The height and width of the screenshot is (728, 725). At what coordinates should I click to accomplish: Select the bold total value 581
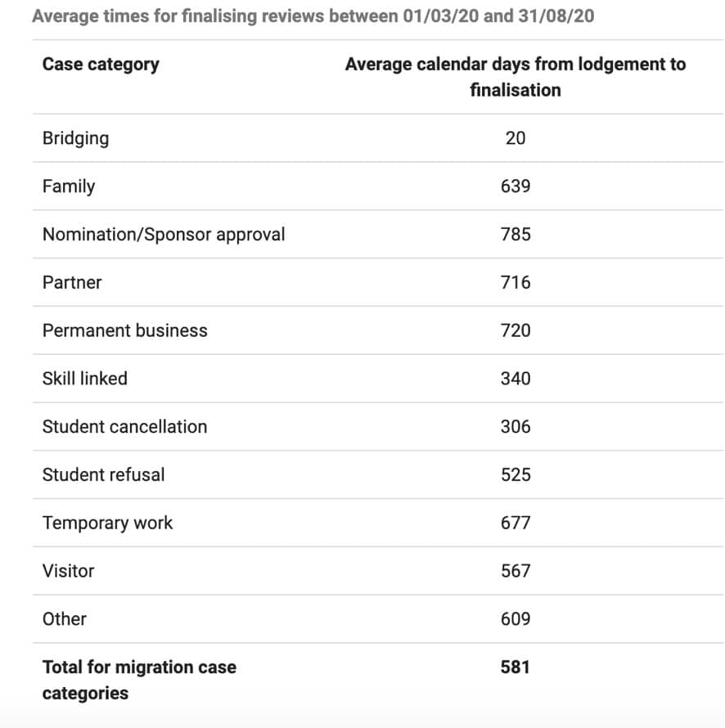click(x=516, y=667)
